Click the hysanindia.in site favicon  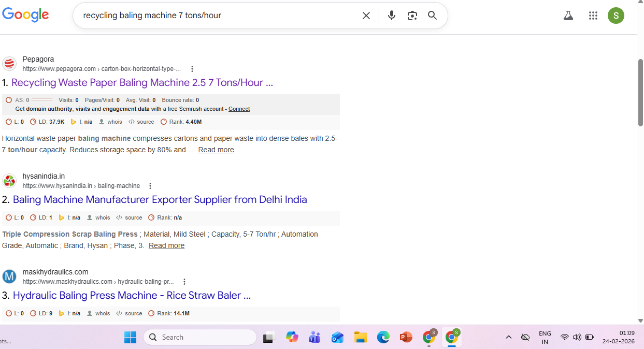point(9,181)
